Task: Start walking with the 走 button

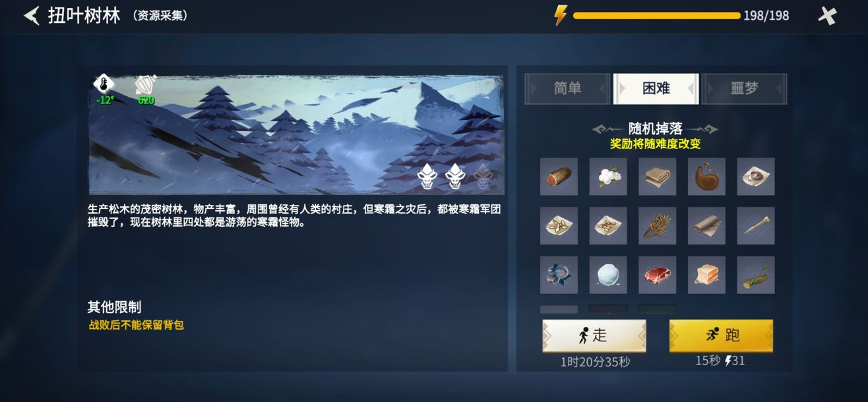Action: [594, 335]
